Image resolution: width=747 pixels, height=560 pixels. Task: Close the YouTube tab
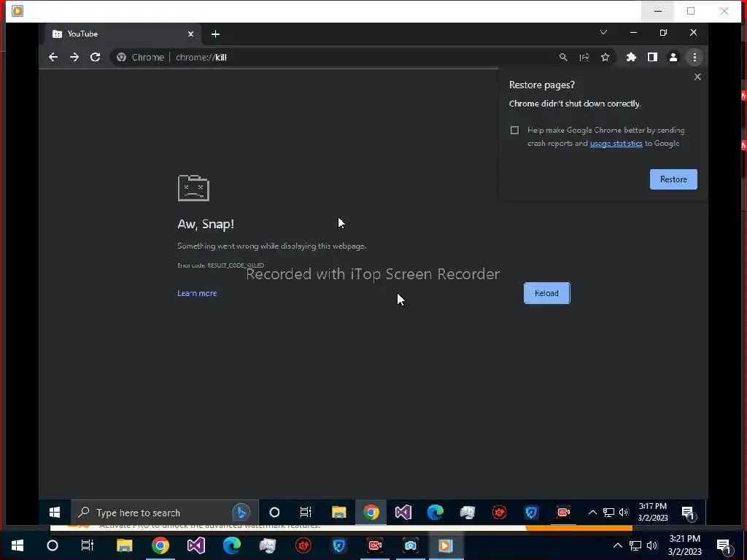pos(190,34)
